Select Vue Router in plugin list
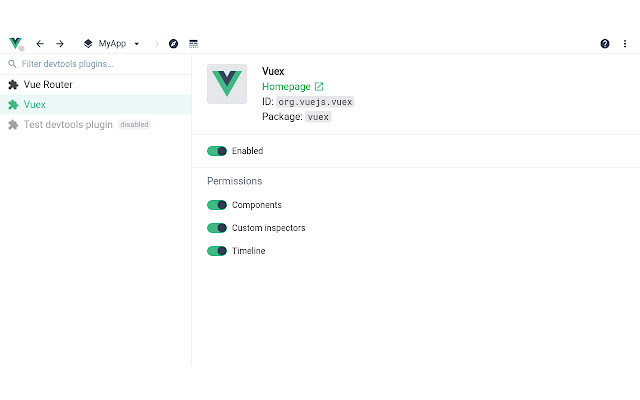Screen dimensions: 640x400 point(48,85)
